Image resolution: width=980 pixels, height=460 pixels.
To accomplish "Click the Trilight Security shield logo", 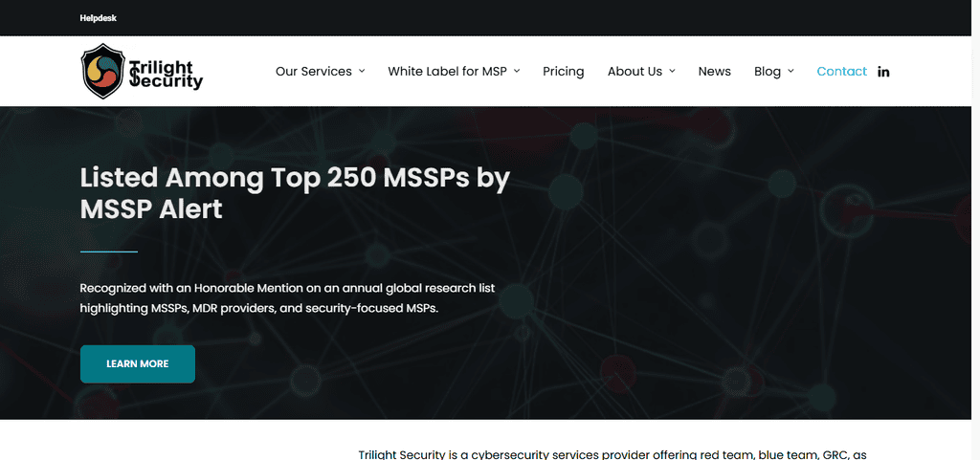I will tap(103, 71).
